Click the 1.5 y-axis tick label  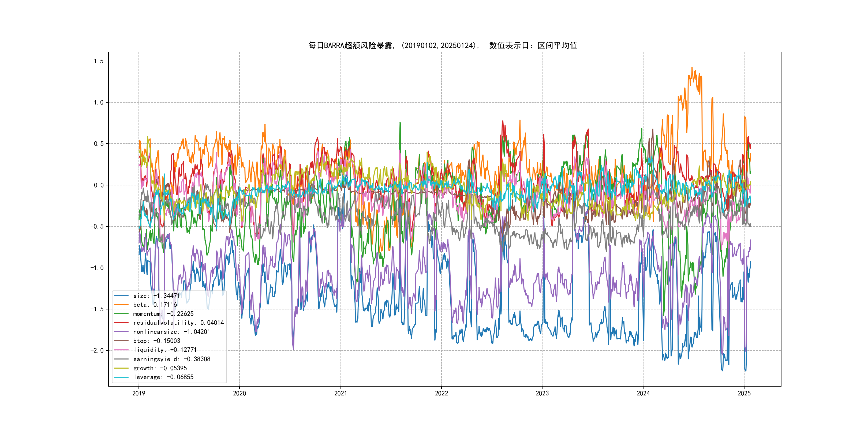coord(98,61)
